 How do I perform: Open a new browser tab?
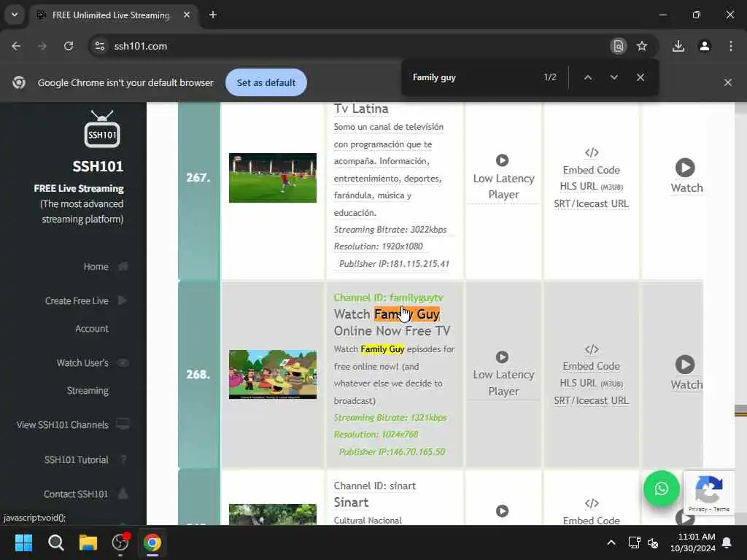click(213, 15)
